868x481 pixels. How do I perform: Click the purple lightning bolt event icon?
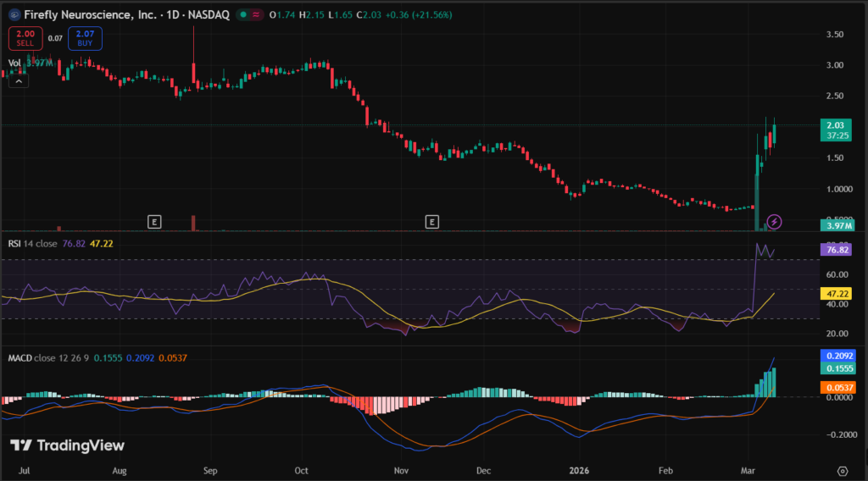774,222
